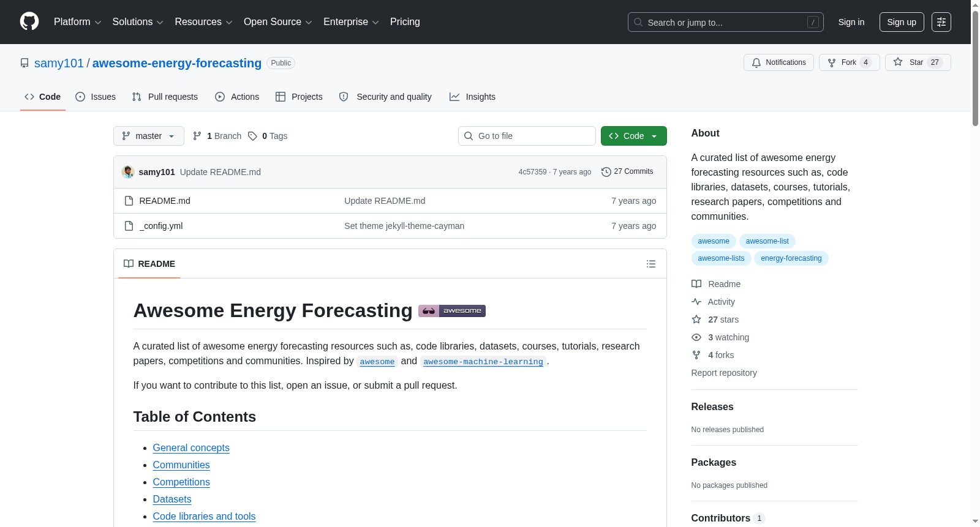Select the awesome-lists topic tag

click(x=721, y=258)
